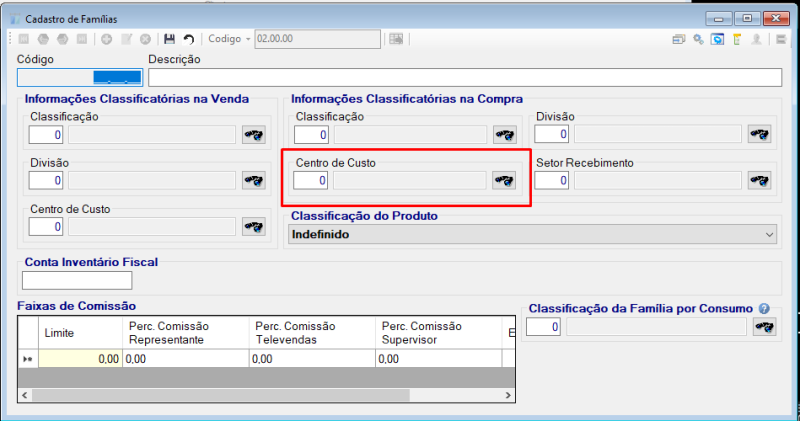The height and width of the screenshot is (421, 800).
Task: Go to the previous record arrow
Action: [x=43, y=39]
